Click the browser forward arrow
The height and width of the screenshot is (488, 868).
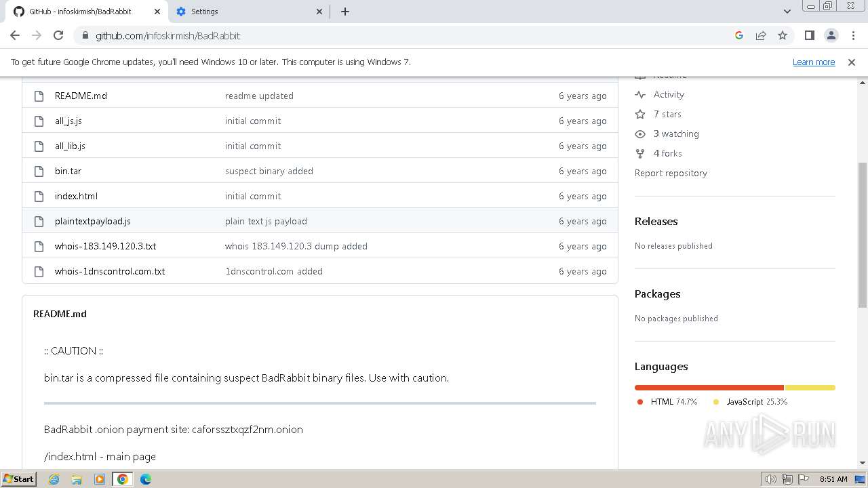37,35
